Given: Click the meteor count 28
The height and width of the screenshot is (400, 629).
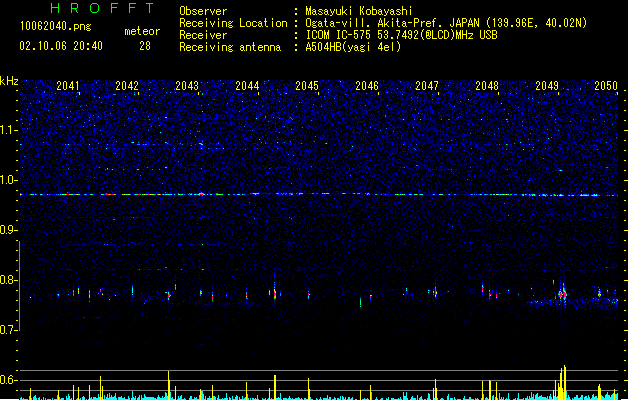Looking at the screenshot, I should [x=145, y=46].
